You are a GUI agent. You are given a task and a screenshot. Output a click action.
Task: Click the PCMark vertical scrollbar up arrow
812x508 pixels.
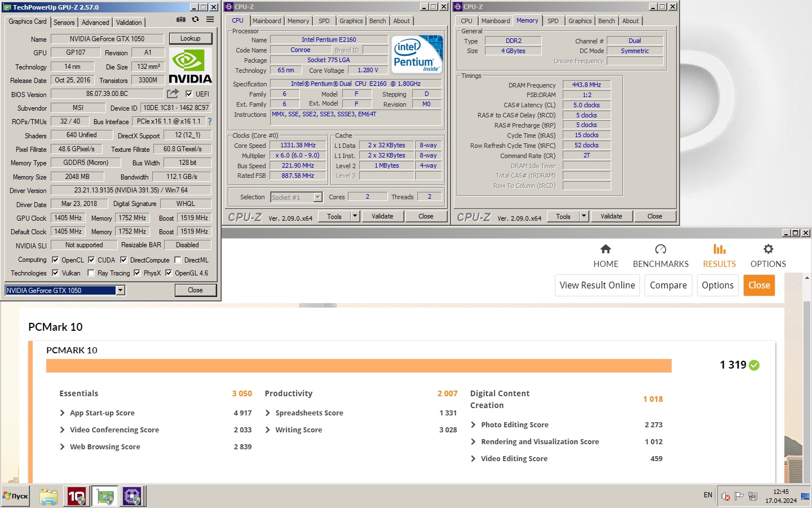pos(807,278)
